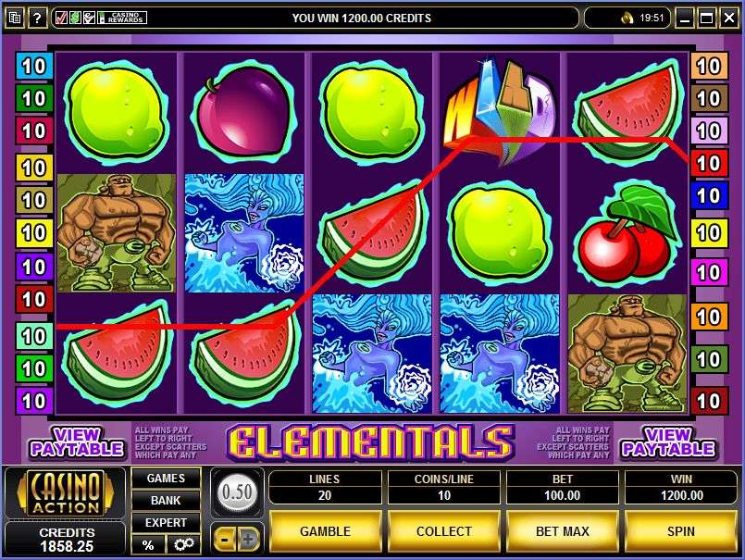Click the document menu icon at top left

tap(15, 19)
